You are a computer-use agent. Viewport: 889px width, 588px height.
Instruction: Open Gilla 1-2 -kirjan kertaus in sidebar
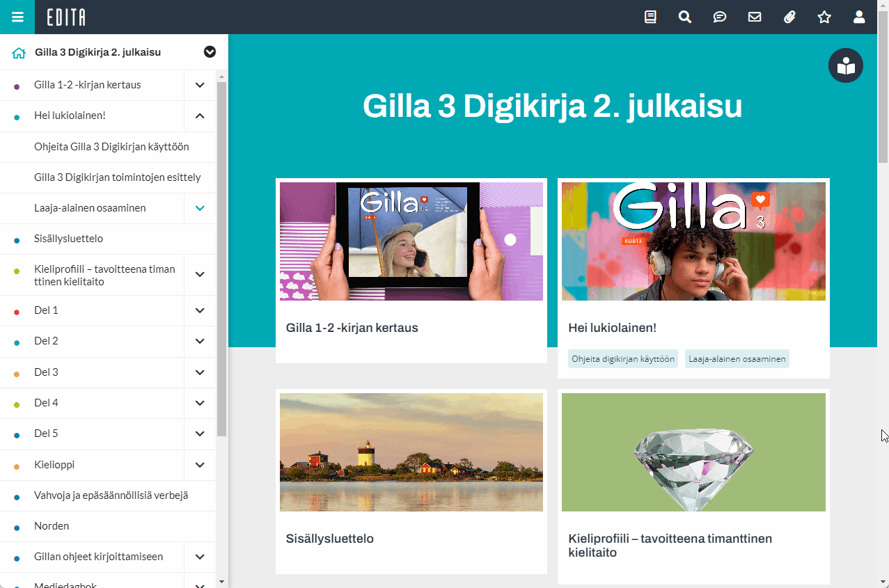tap(88, 85)
